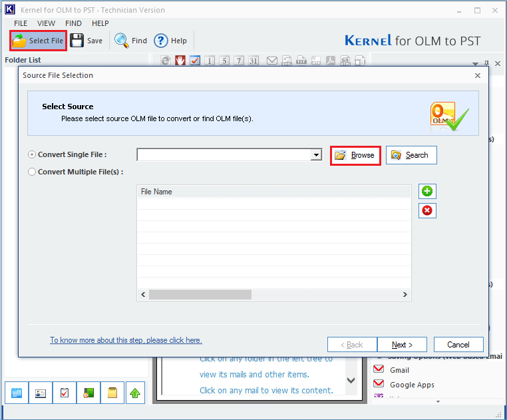
Task: Select the 7-day calendar view icon
Action: point(239,61)
